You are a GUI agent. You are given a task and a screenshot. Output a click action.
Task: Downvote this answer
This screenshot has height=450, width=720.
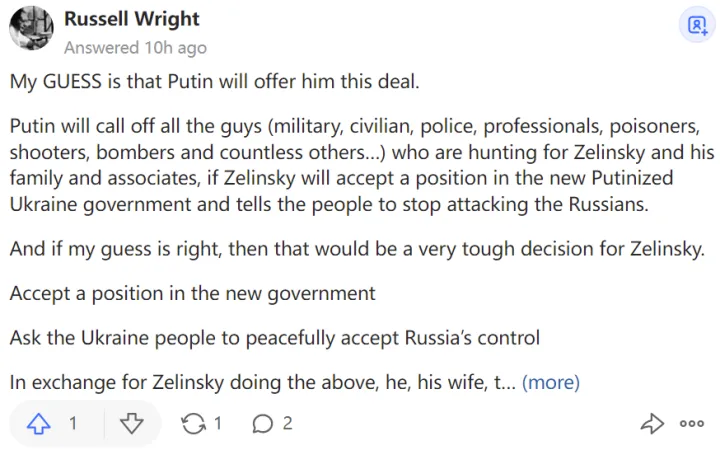131,423
